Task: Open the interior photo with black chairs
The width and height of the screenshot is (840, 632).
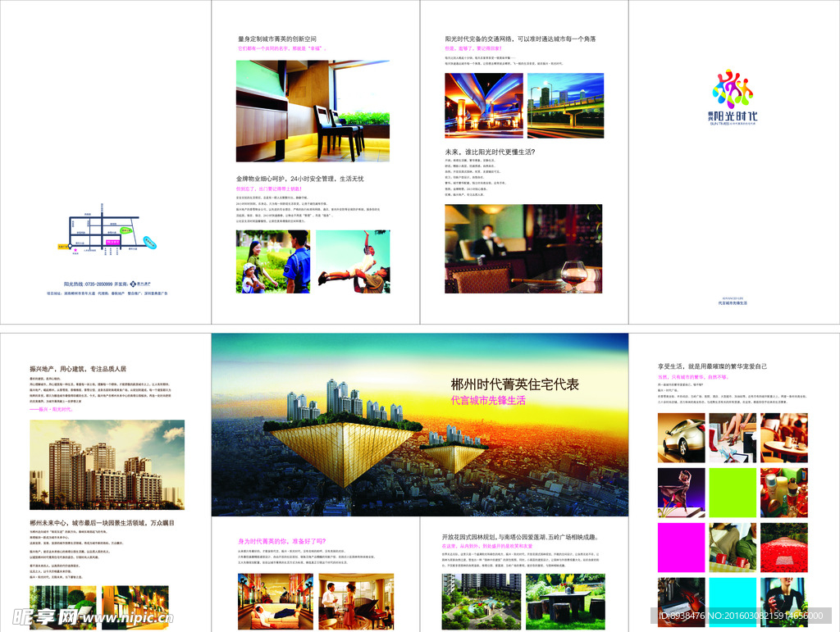Action: point(313,111)
